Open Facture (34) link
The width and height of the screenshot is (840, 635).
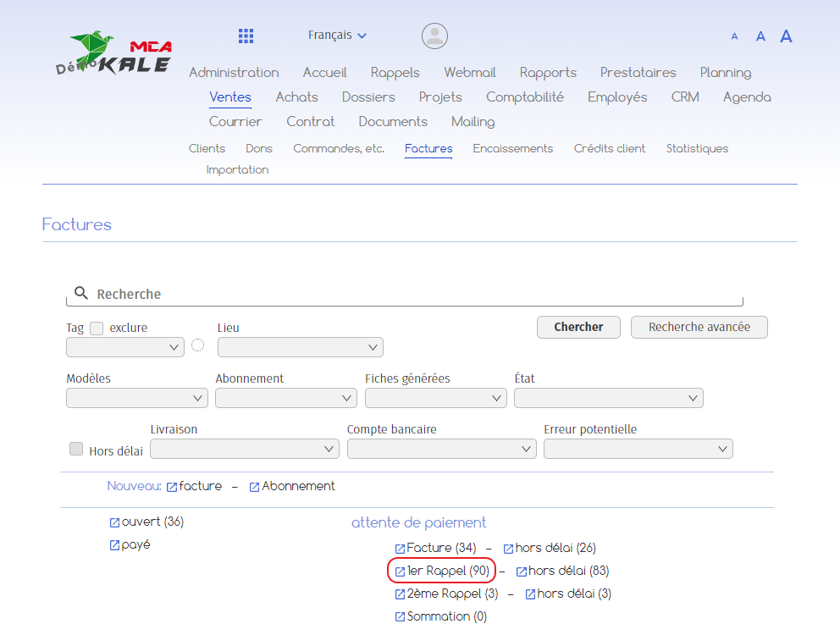(441, 548)
